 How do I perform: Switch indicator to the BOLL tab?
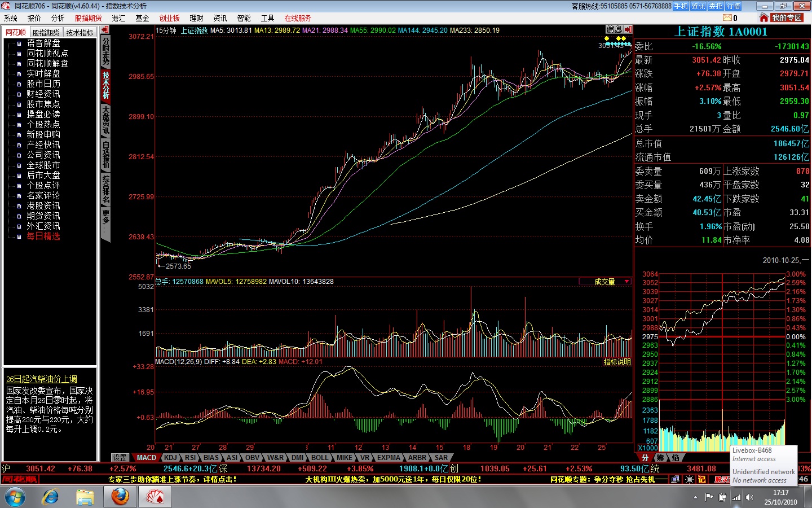pyautogui.click(x=320, y=458)
